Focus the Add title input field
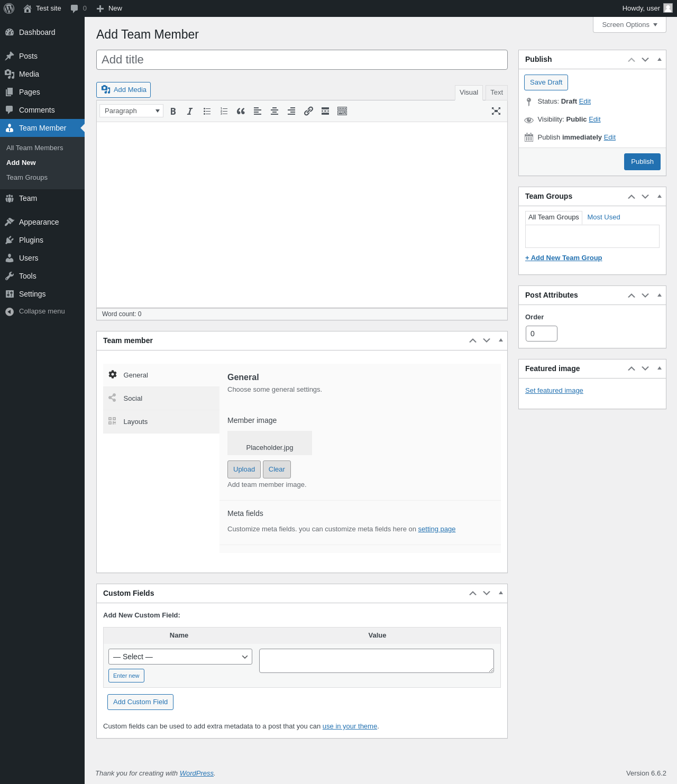 (302, 60)
